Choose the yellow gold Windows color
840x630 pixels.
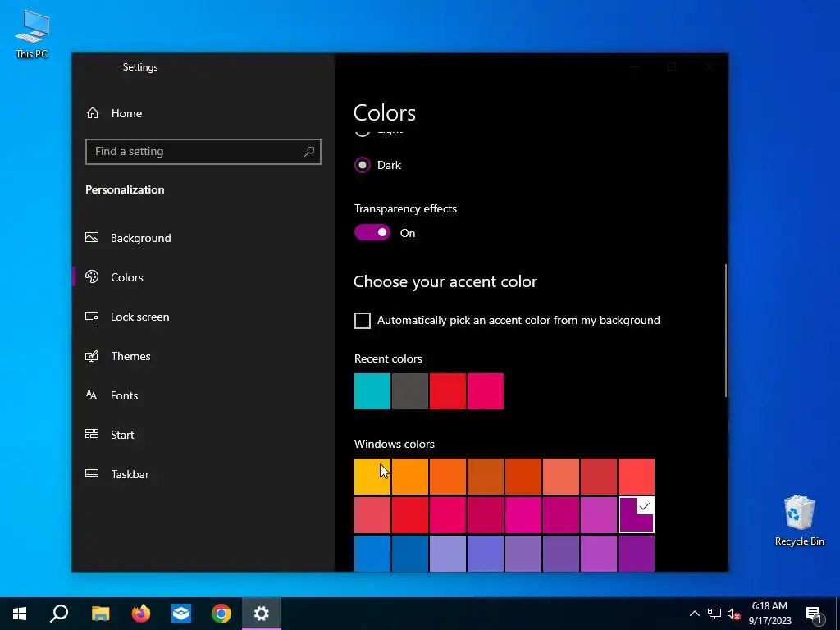372,477
